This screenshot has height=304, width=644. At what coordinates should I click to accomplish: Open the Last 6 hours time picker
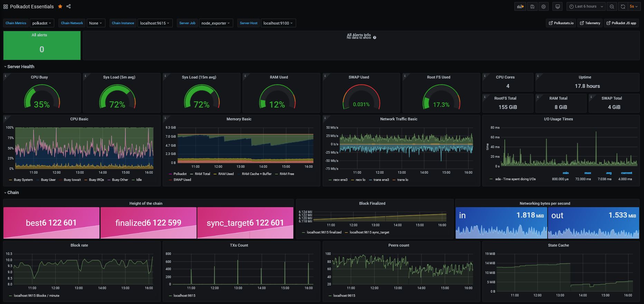[x=586, y=7]
